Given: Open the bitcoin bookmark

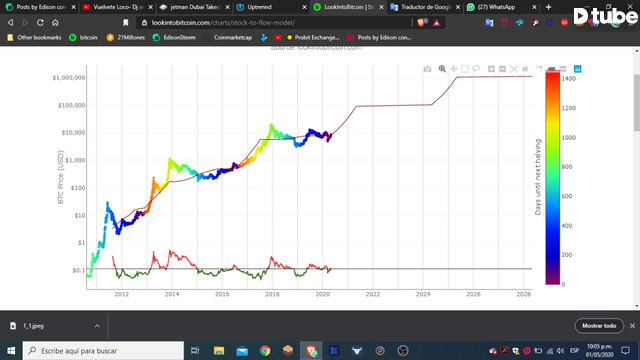Looking at the screenshot, I should click(83, 38).
